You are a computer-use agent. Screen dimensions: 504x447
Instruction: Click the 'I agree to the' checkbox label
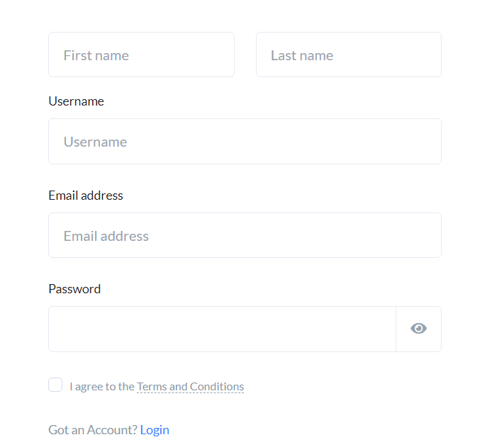102,387
